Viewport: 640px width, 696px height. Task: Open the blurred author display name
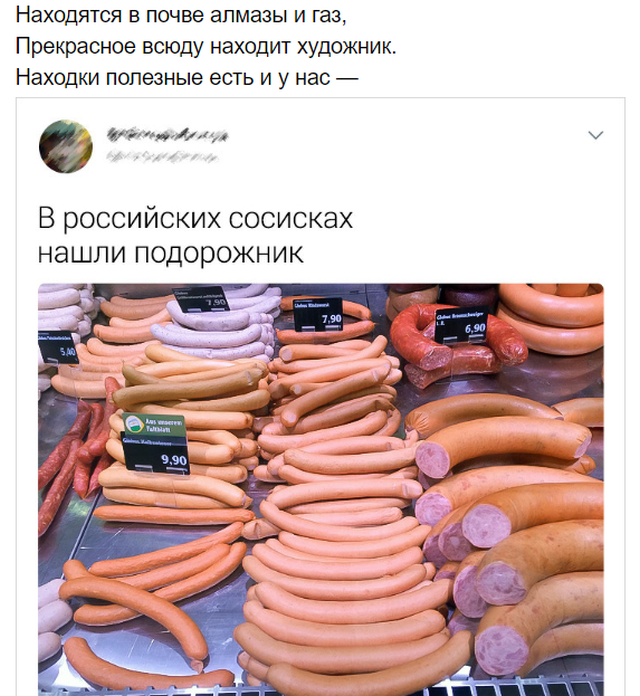click(168, 135)
